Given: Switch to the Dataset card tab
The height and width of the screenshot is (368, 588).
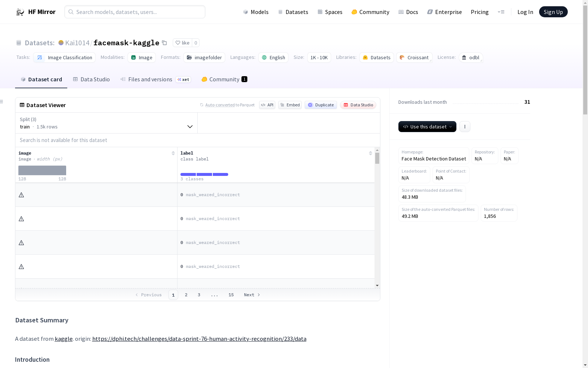Looking at the screenshot, I should [x=41, y=79].
